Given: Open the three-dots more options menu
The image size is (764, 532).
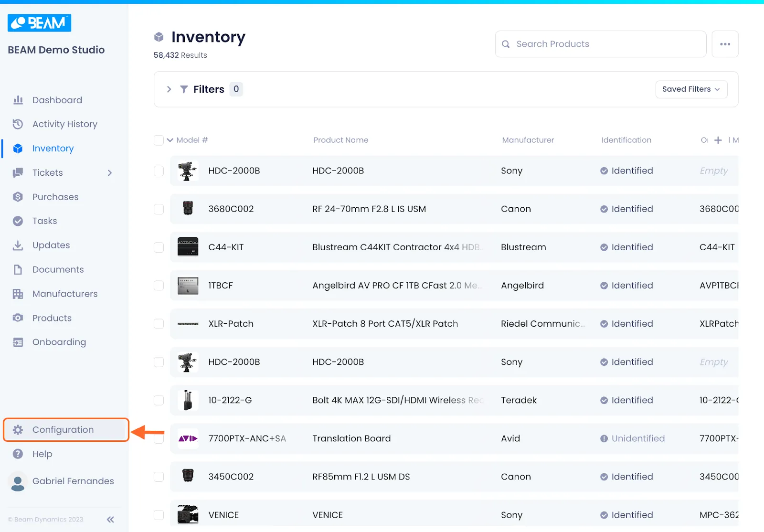Looking at the screenshot, I should pos(725,44).
